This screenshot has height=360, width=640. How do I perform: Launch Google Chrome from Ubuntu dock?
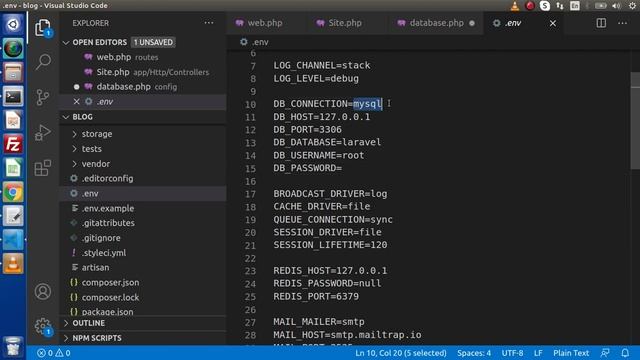coord(13,192)
